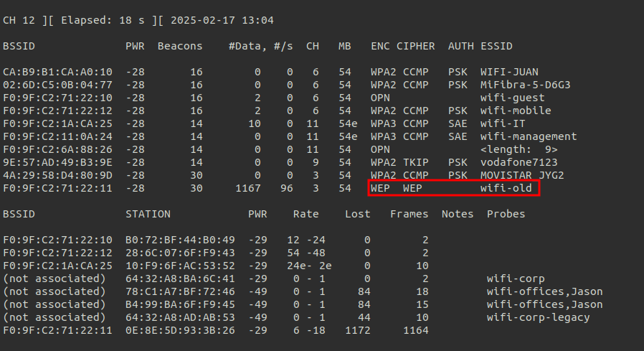Image resolution: width=644 pixels, height=351 pixels.
Task: Click hidden ESSID <length: 9>
Action: [x=519, y=149]
